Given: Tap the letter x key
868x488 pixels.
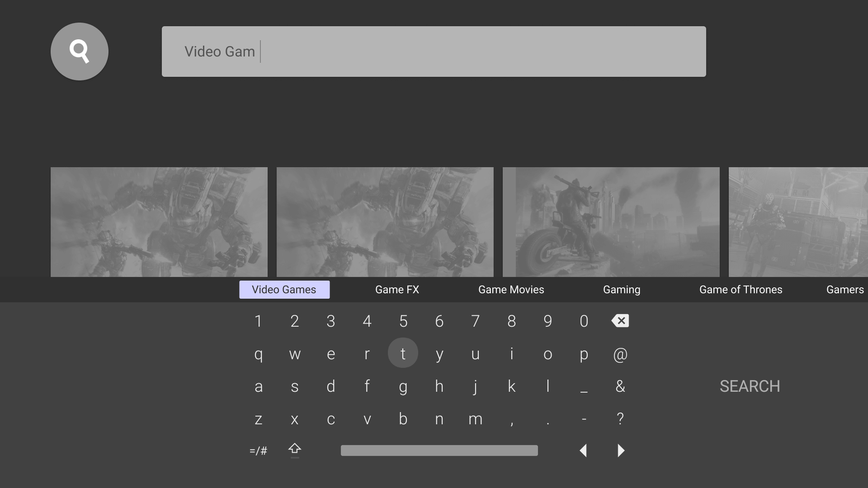Looking at the screenshot, I should (x=295, y=419).
